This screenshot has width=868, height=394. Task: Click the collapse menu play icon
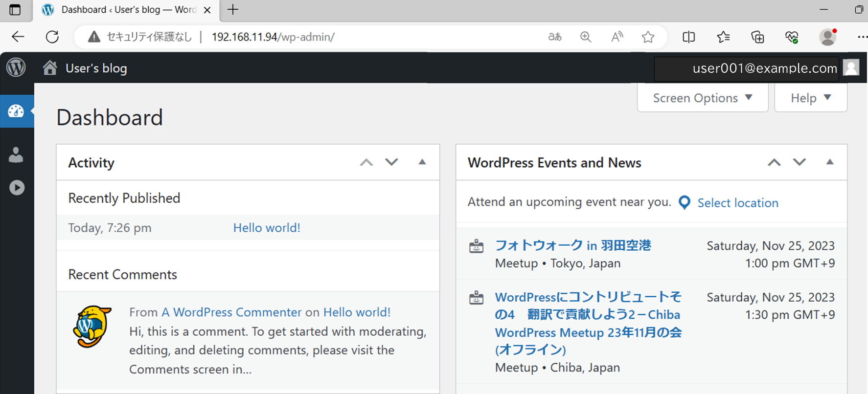tap(17, 188)
